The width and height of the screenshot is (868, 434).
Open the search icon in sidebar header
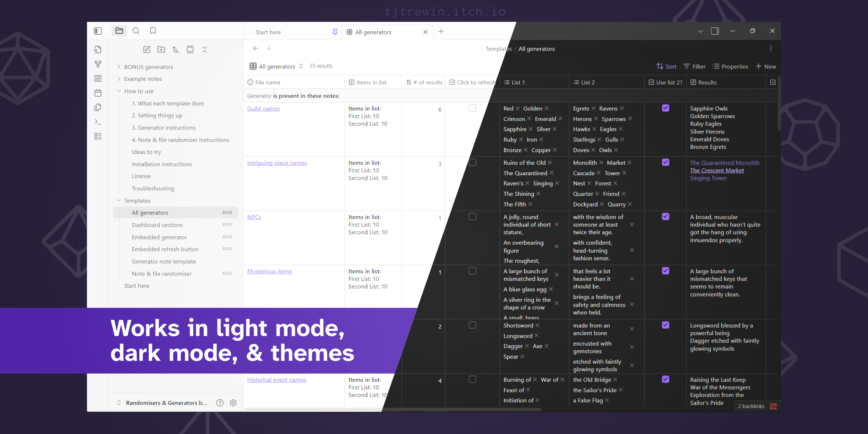tap(136, 31)
